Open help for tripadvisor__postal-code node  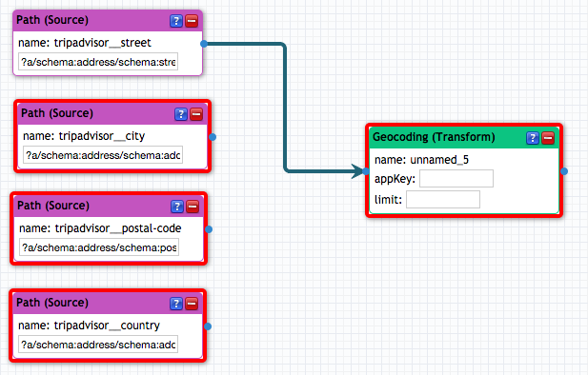(x=177, y=207)
